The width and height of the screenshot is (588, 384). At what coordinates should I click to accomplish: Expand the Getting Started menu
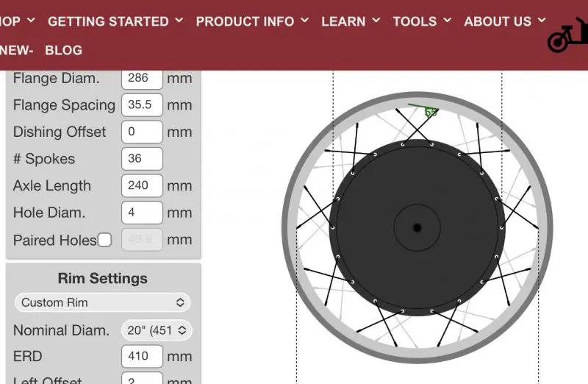(x=115, y=21)
